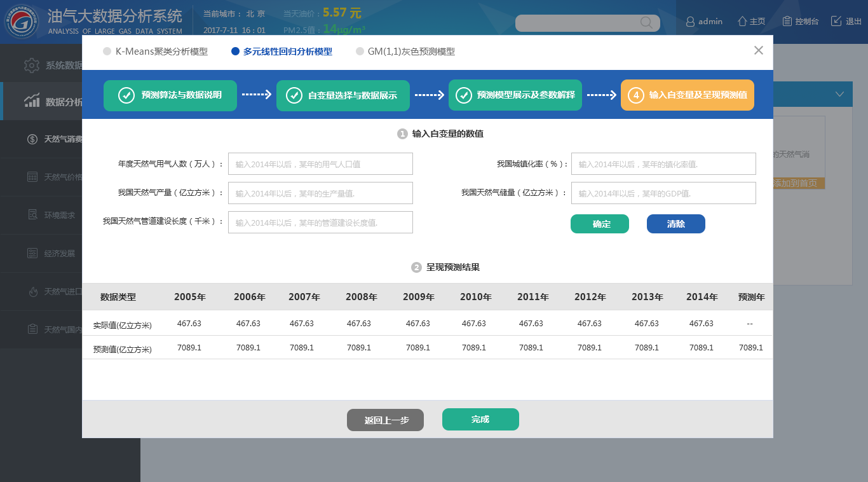Click the 数据类型 column header

118,297
